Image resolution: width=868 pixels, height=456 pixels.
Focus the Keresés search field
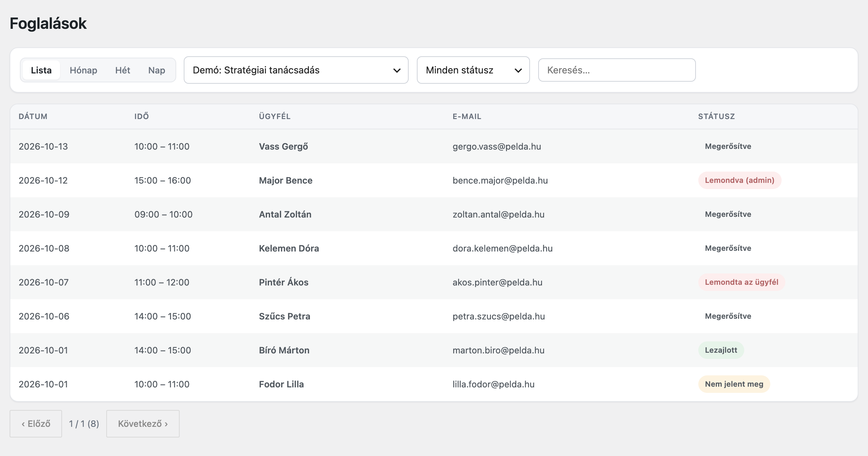pyautogui.click(x=617, y=70)
